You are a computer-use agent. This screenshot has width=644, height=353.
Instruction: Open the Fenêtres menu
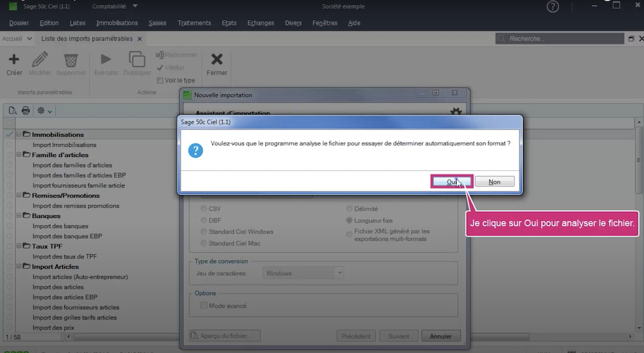[325, 23]
